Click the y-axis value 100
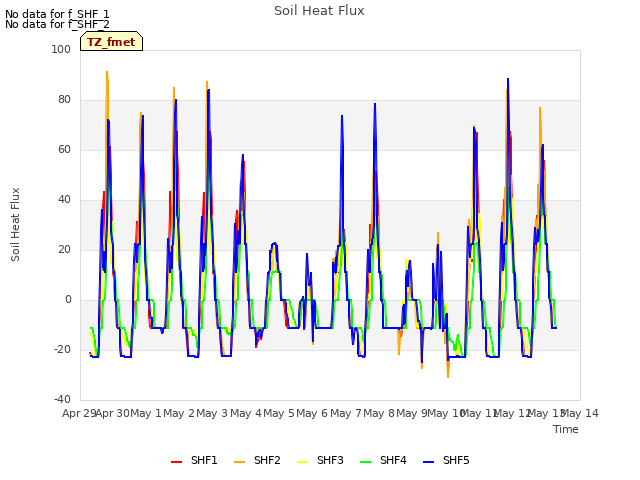The image size is (640, 480). point(61,49)
